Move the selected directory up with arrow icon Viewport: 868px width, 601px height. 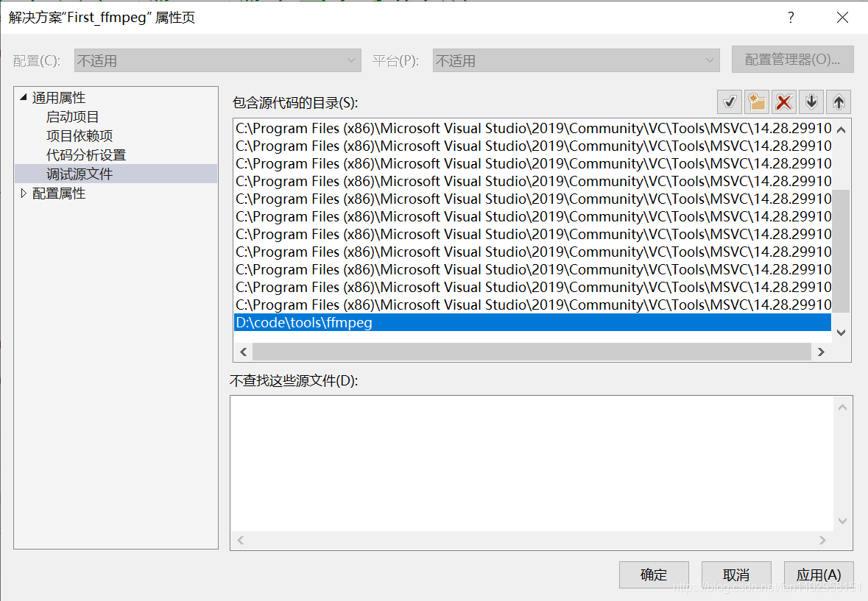838,102
